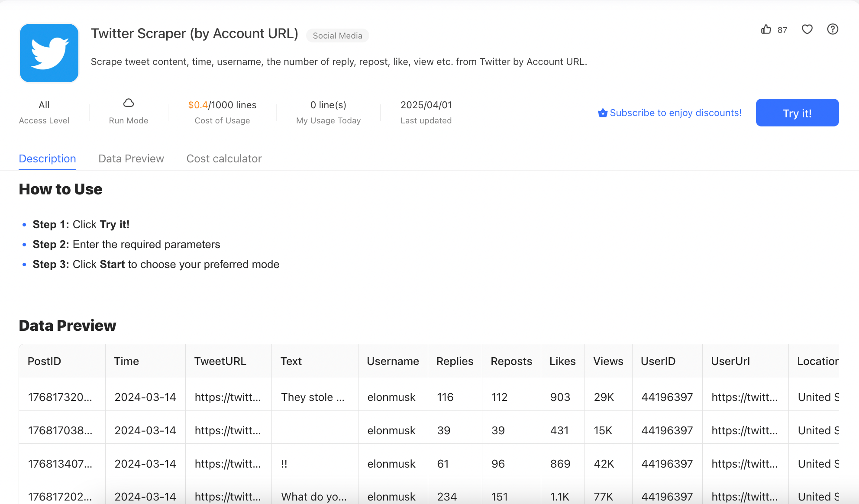Open Subscribe to enjoy discounts link
The width and height of the screenshot is (859, 504).
tap(675, 113)
